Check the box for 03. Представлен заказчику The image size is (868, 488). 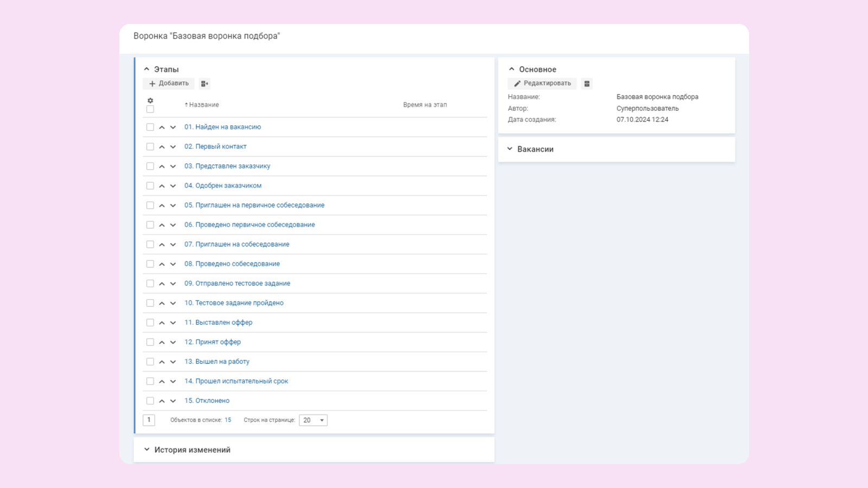click(x=150, y=166)
